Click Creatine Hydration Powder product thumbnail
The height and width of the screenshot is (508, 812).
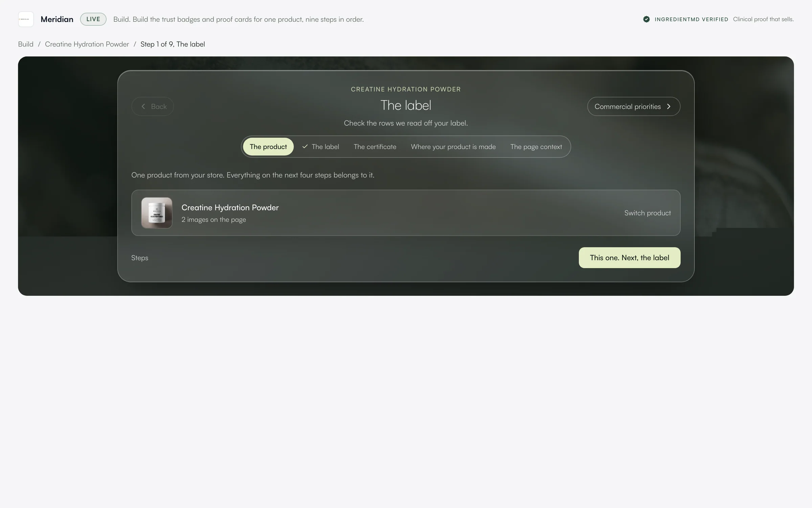(x=157, y=213)
